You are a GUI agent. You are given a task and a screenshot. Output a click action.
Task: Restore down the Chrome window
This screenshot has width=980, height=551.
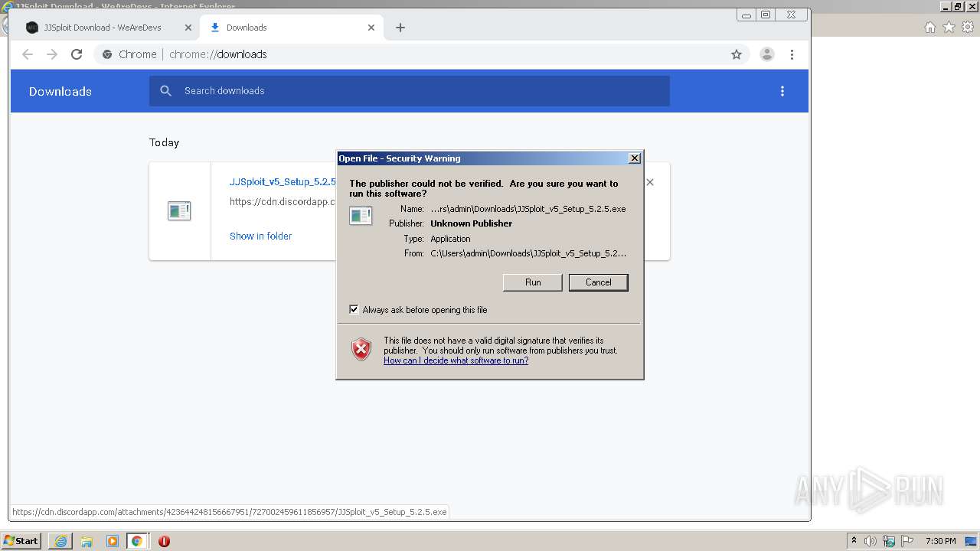click(x=765, y=15)
